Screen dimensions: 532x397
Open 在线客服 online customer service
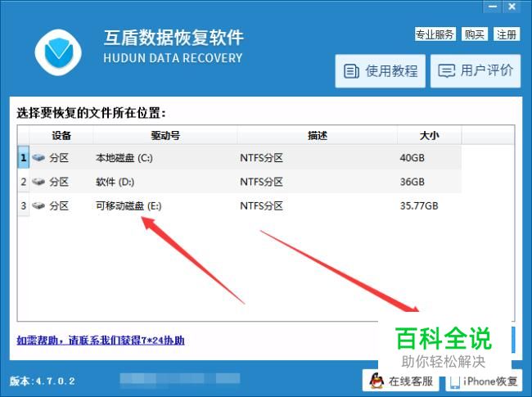tap(401, 381)
